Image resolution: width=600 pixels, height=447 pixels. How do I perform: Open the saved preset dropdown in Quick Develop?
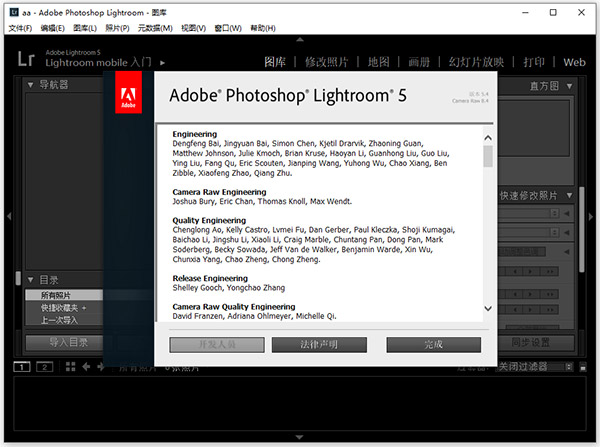(x=554, y=213)
